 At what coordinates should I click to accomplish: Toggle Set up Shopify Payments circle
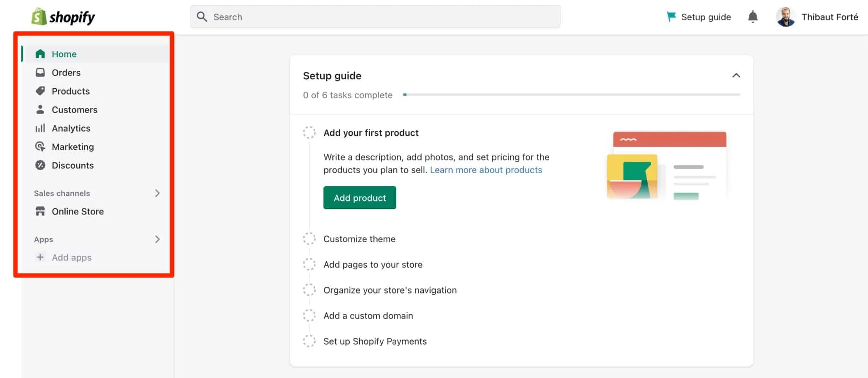[x=309, y=341]
